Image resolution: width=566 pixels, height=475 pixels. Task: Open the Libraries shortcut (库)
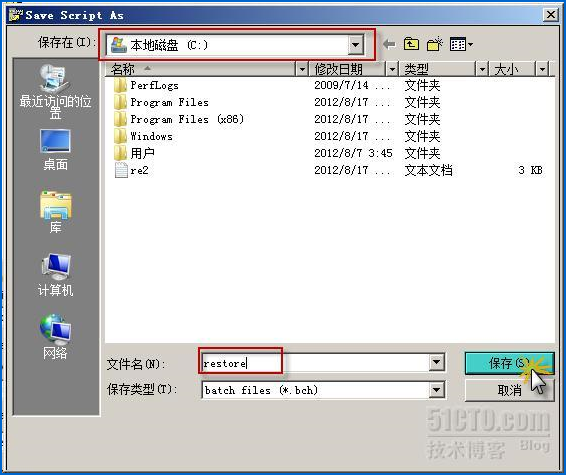55,212
